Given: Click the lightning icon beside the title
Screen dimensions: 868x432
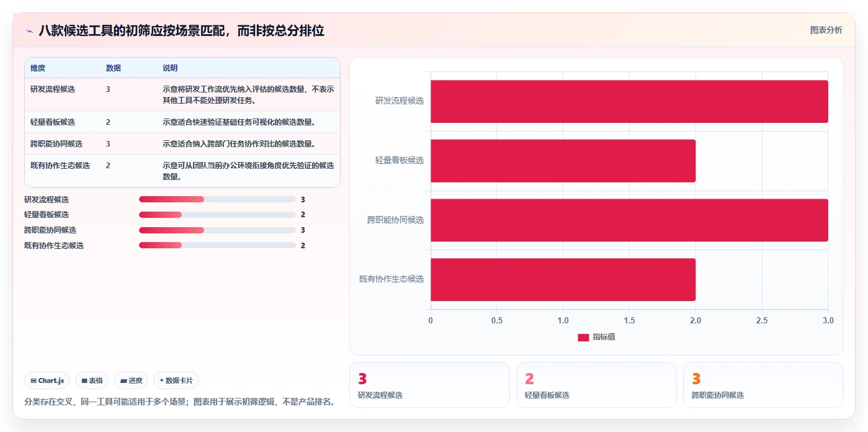Looking at the screenshot, I should coord(29,31).
